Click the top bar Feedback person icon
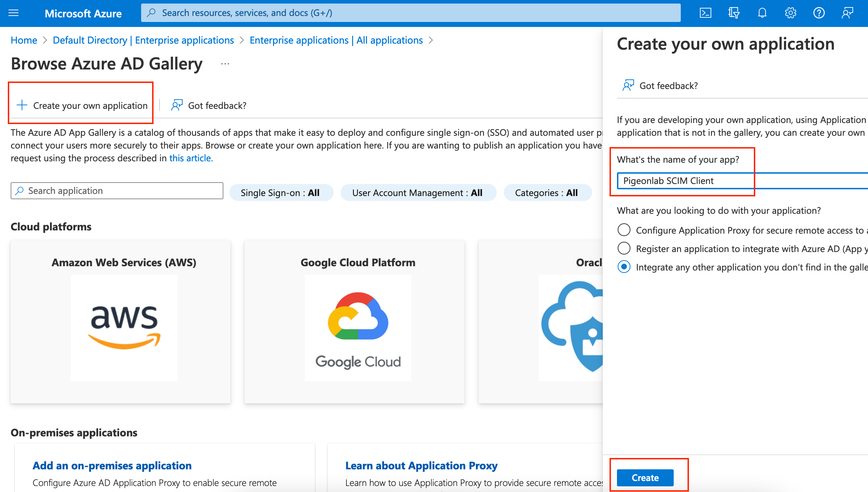This screenshot has width=868, height=492. click(847, 13)
